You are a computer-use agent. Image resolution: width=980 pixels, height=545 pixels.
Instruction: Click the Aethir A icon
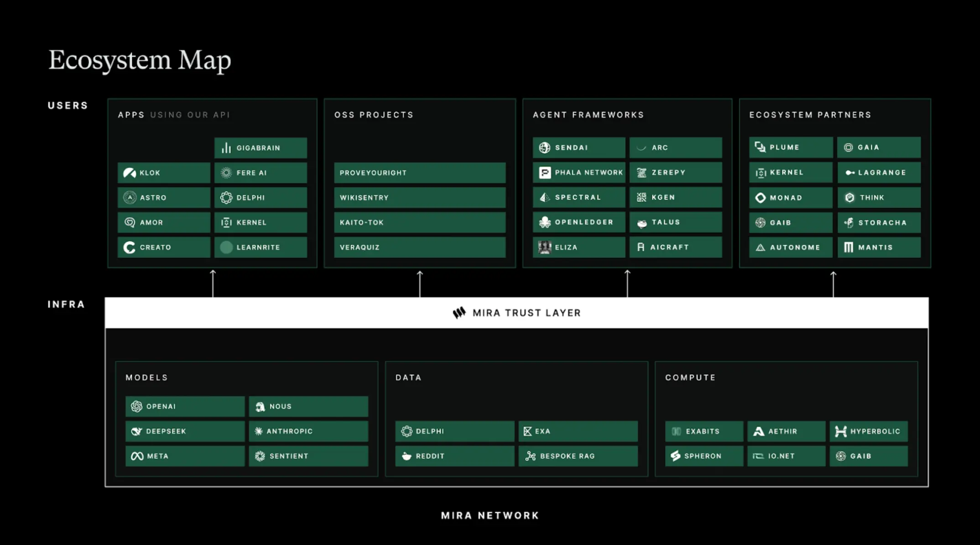[759, 431]
